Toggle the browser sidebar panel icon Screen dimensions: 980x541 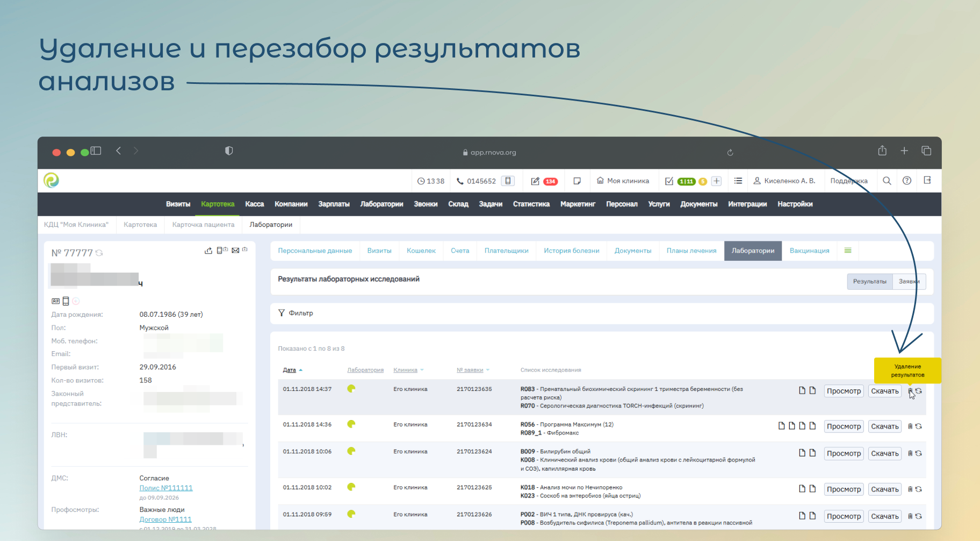[x=96, y=151]
